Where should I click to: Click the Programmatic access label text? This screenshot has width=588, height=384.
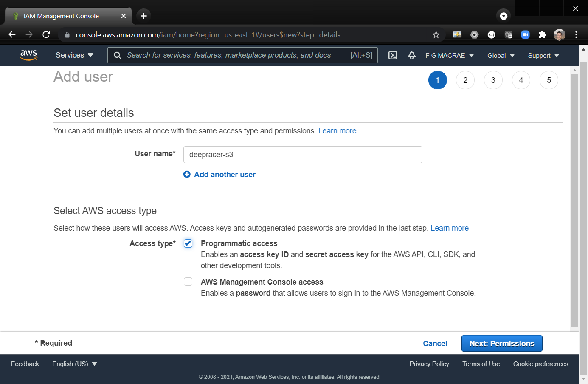tap(239, 243)
